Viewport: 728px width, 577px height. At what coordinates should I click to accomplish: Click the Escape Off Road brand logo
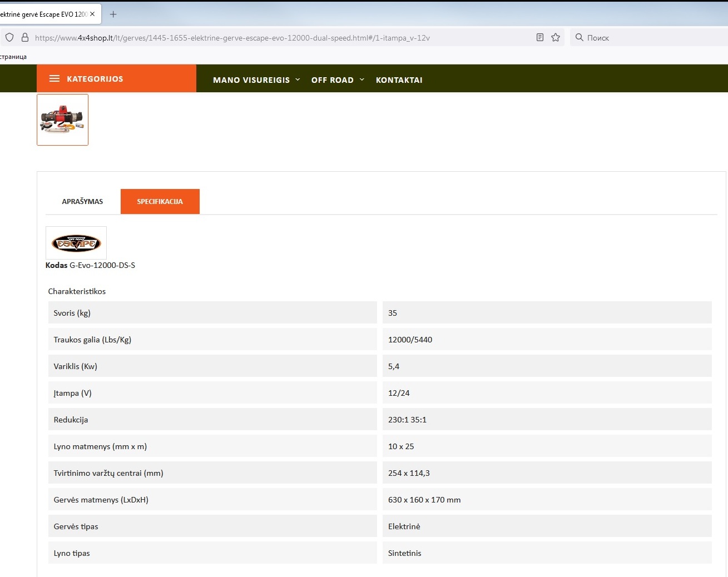(76, 243)
